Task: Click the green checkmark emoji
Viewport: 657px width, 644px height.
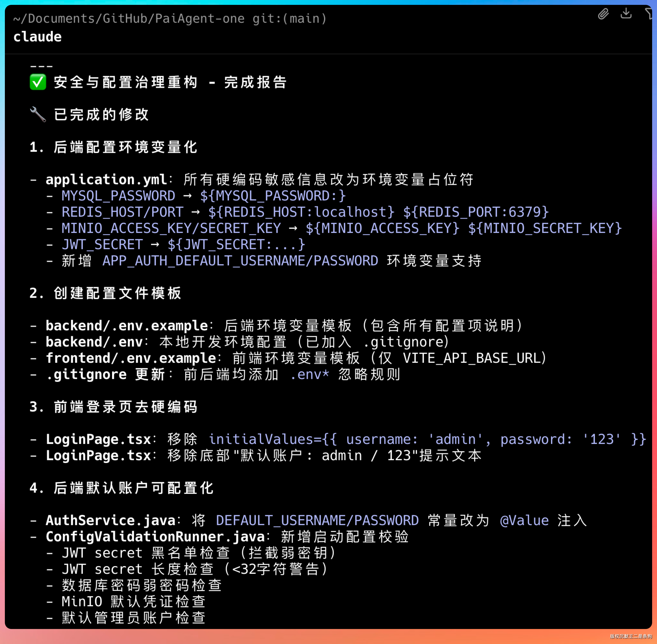Action: [x=38, y=82]
